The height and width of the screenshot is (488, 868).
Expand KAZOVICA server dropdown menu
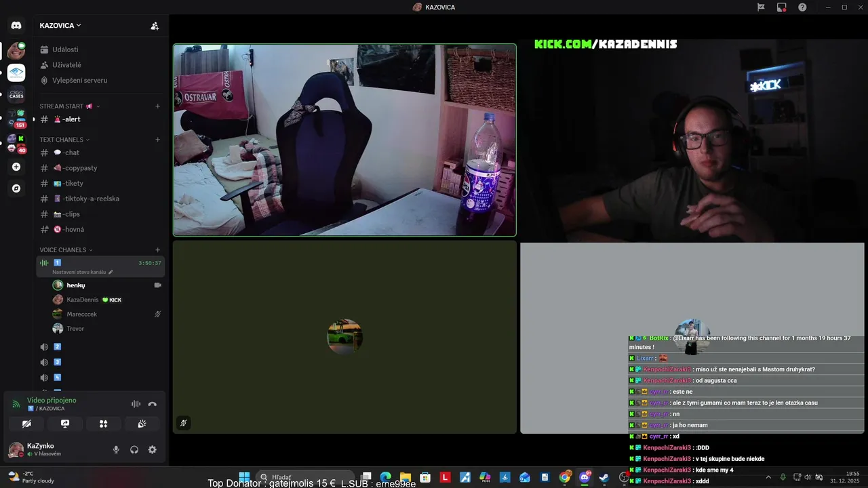coord(60,26)
